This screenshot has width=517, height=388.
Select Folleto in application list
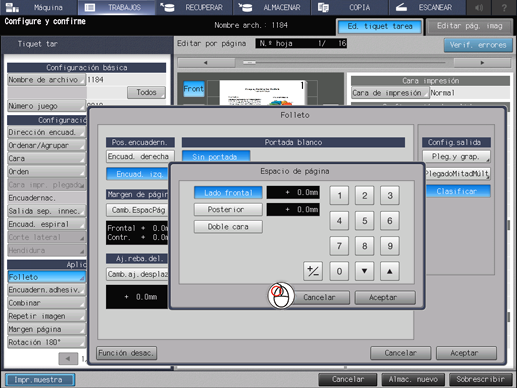(46, 277)
